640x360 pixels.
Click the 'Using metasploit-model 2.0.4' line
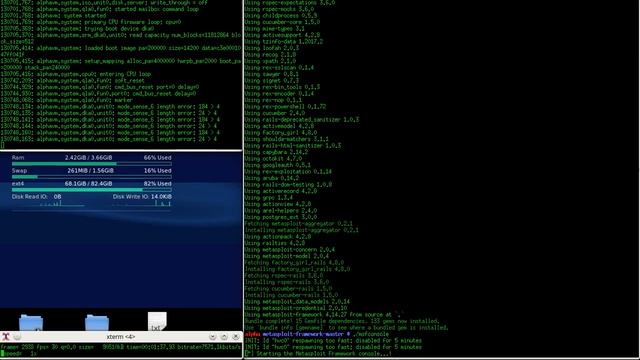click(287, 256)
